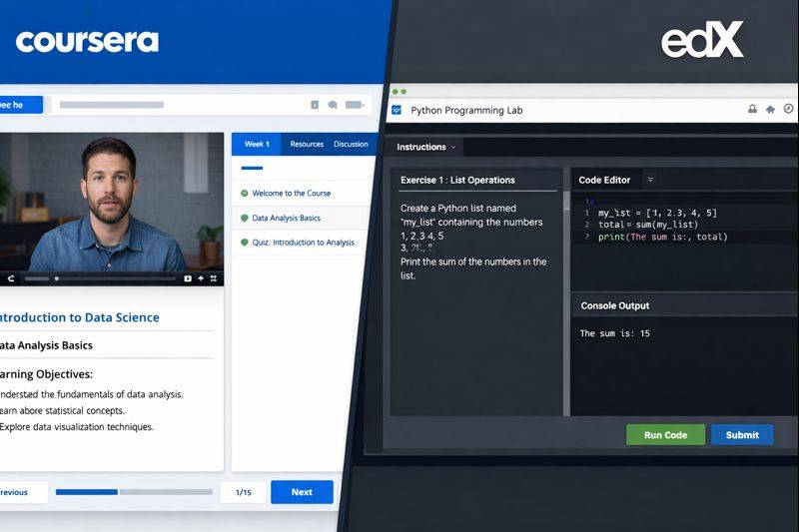The width and height of the screenshot is (799, 532).
Task: Toggle the Data Analysis Basics completion marker
Action: (244, 218)
